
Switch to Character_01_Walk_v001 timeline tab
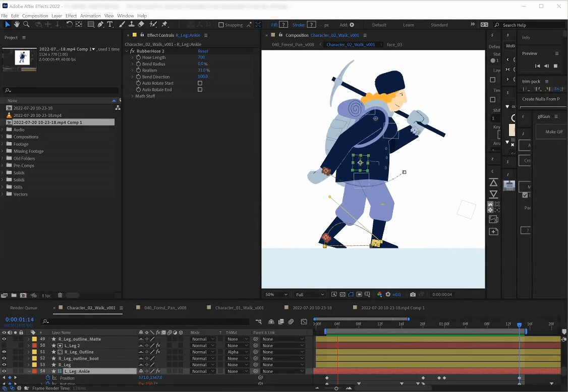(x=240, y=308)
